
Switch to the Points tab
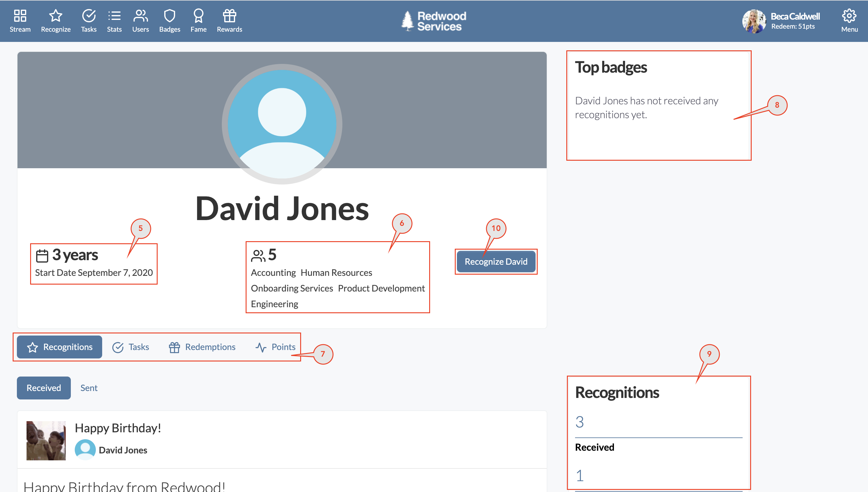click(275, 347)
